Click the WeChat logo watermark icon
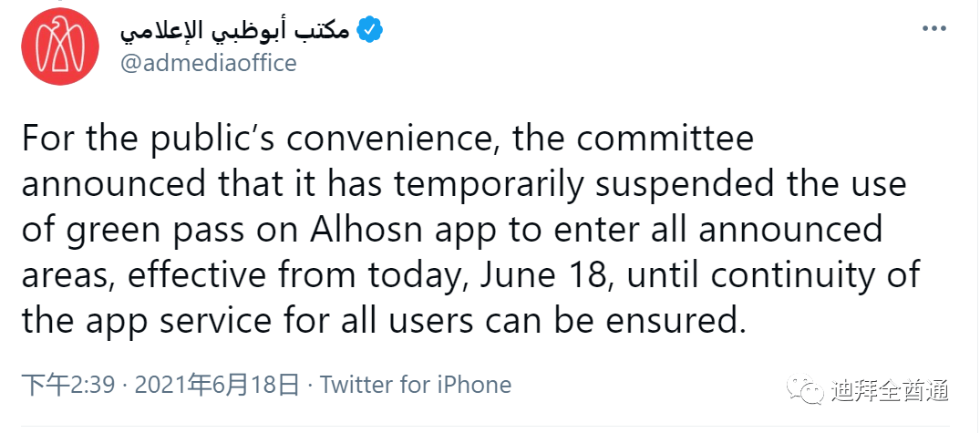Viewport: 980px width, 433px height. click(x=808, y=390)
